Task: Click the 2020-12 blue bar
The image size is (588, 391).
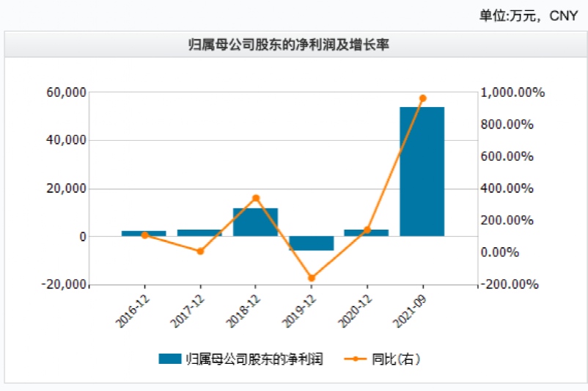Action: click(367, 233)
